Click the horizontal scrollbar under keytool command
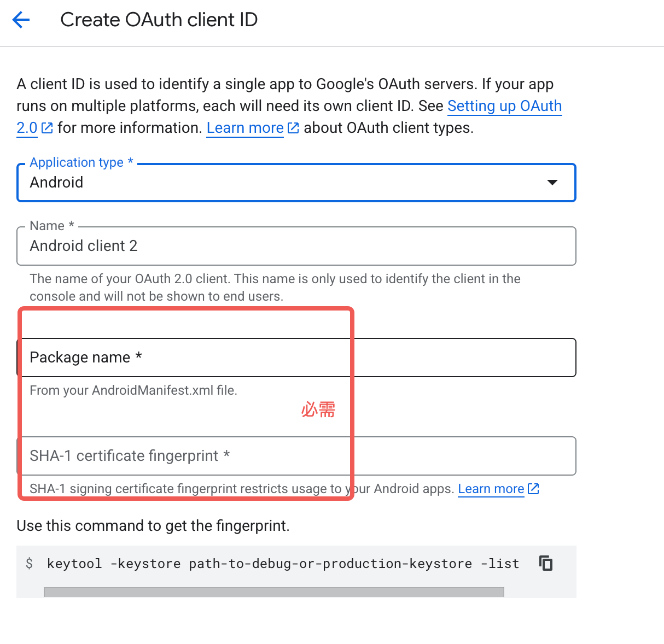Image resolution: width=664 pixels, height=644 pixels. tap(273, 593)
